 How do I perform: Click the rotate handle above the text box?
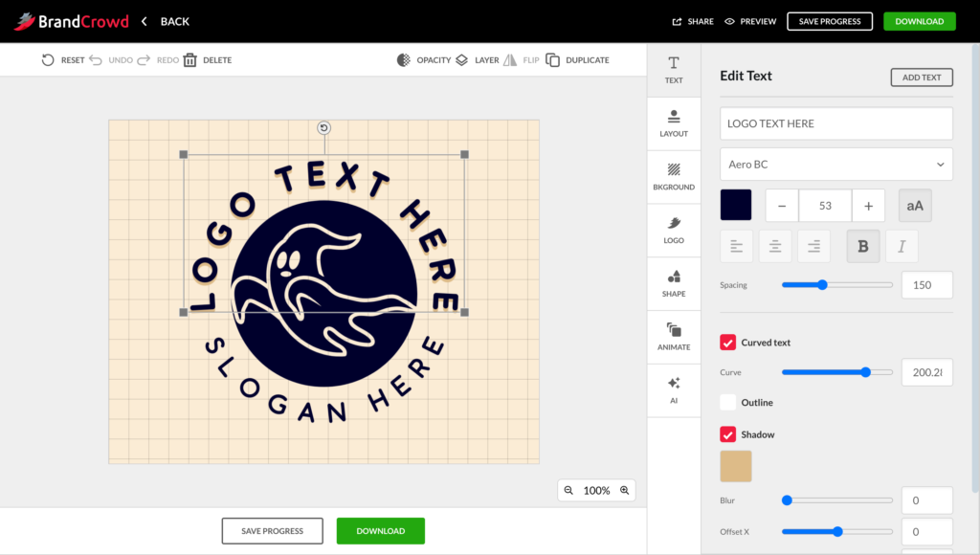[x=323, y=128]
